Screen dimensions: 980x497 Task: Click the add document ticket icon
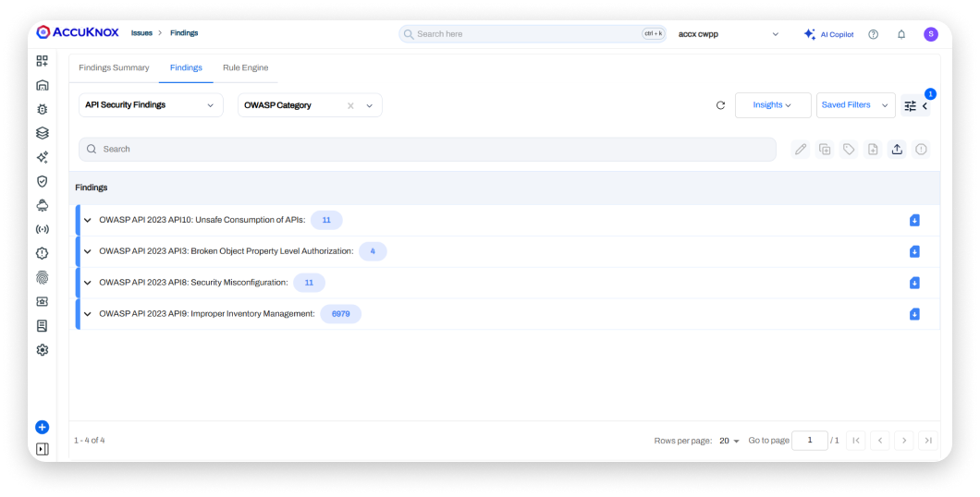(x=873, y=150)
